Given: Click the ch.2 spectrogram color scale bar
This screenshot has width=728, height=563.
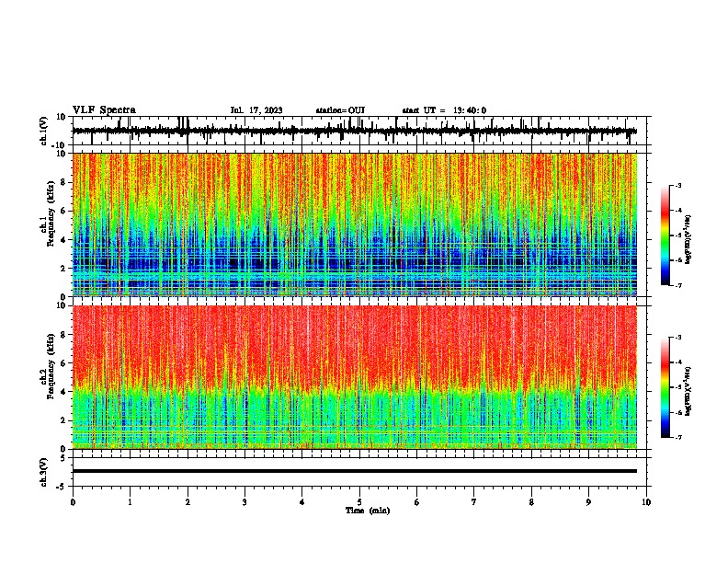Looking at the screenshot, I should [665, 387].
